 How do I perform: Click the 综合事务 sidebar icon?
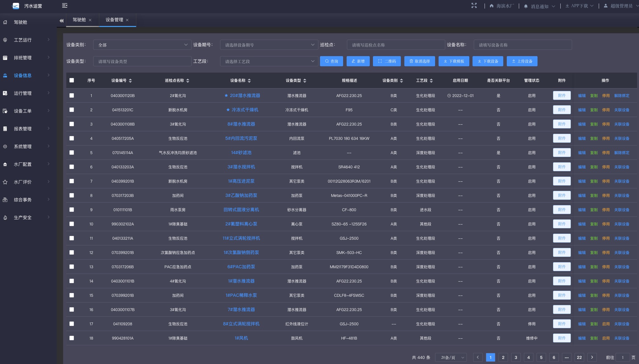(5, 200)
